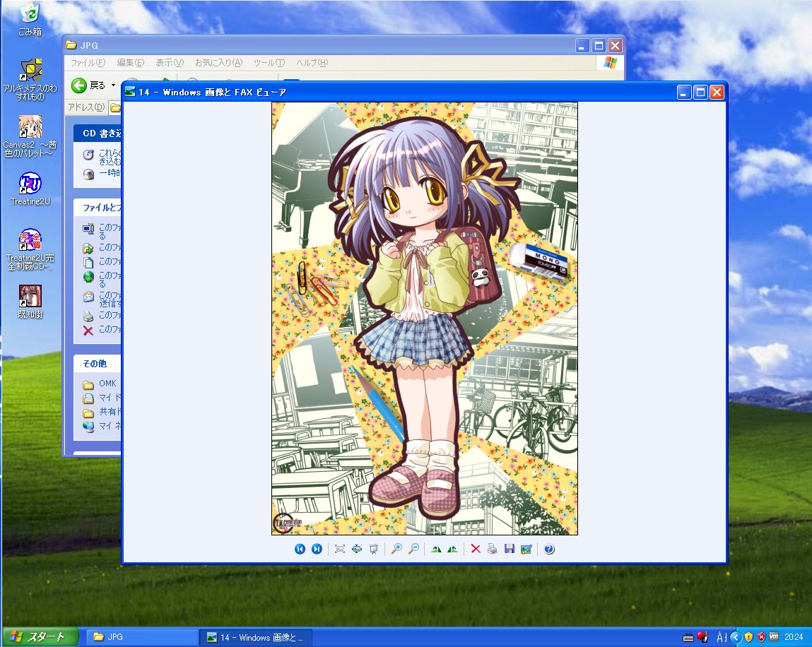812x647 pixels.
Task: Click the IME input mode A indicator
Action: coord(720,637)
